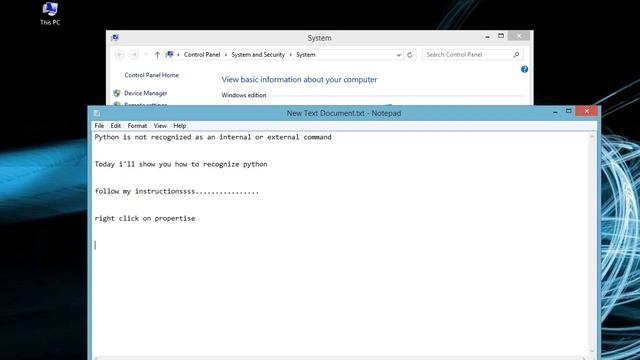Click 'View basic information about your computer' heading

pos(299,80)
